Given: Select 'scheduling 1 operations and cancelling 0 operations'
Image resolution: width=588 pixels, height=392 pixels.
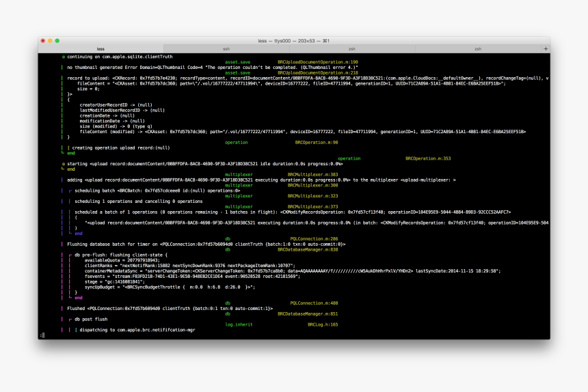Looking at the screenshot, I should pos(138,201).
